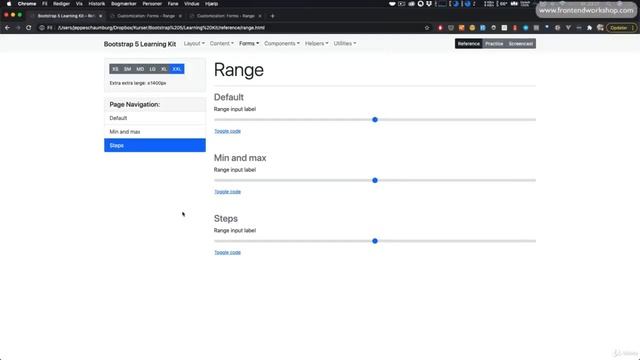Open the Personer menu
The image size is (640, 360).
[152, 4]
